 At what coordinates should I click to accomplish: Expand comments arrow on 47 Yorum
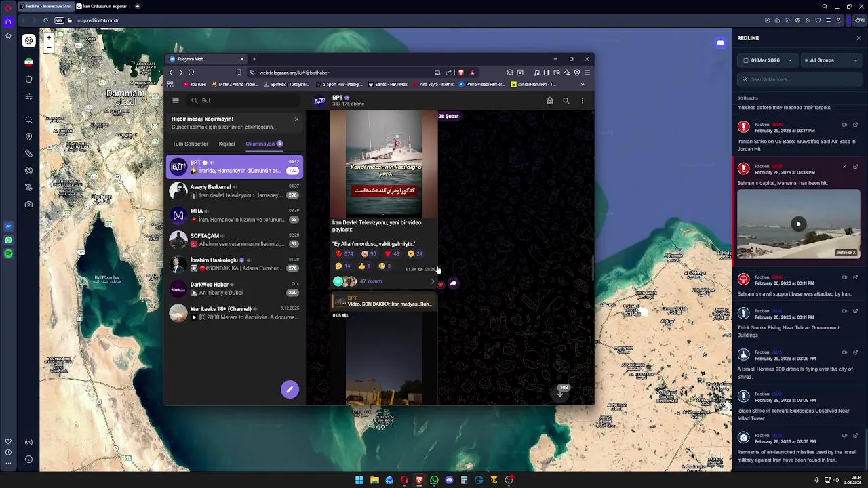[433, 281]
